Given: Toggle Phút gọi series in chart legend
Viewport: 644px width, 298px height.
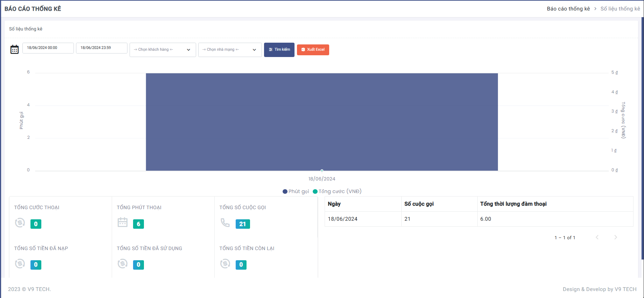Looking at the screenshot, I should tap(296, 191).
